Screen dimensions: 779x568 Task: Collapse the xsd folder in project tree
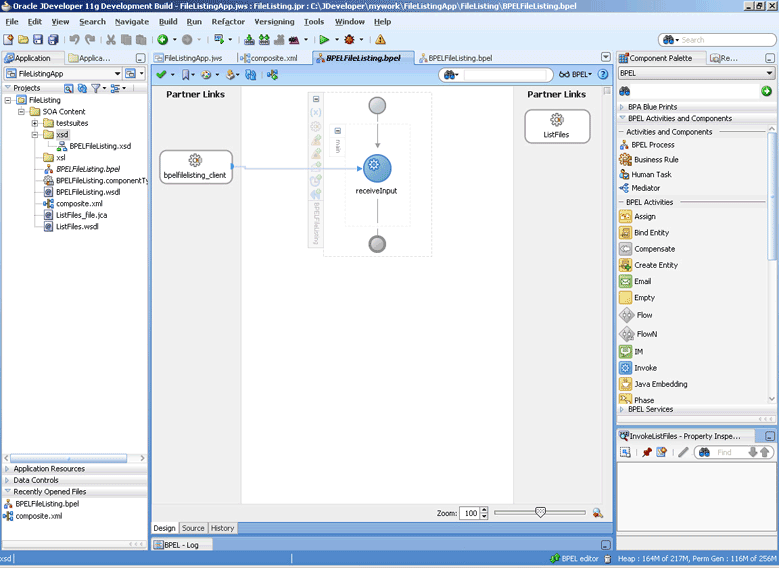[35, 135]
